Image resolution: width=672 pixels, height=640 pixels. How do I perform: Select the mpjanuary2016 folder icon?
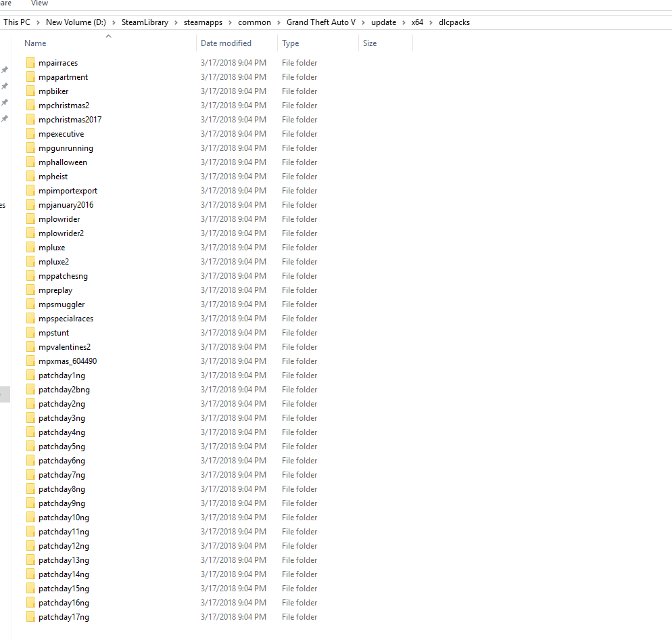click(x=30, y=204)
